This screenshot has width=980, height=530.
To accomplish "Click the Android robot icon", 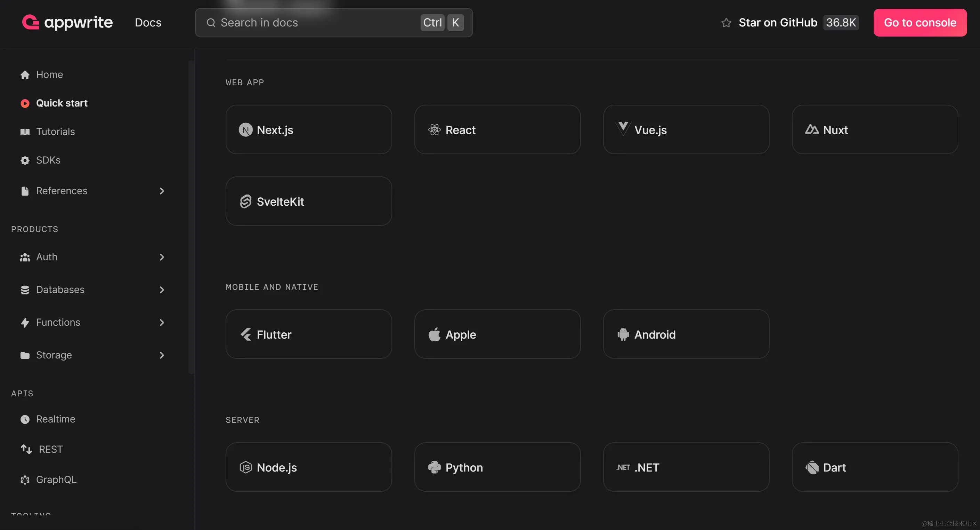I will click(623, 334).
